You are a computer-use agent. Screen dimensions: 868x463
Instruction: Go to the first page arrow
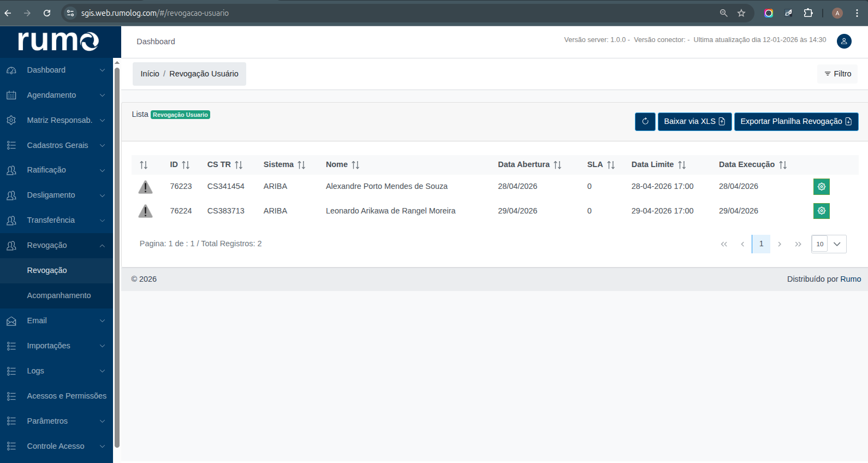point(724,244)
